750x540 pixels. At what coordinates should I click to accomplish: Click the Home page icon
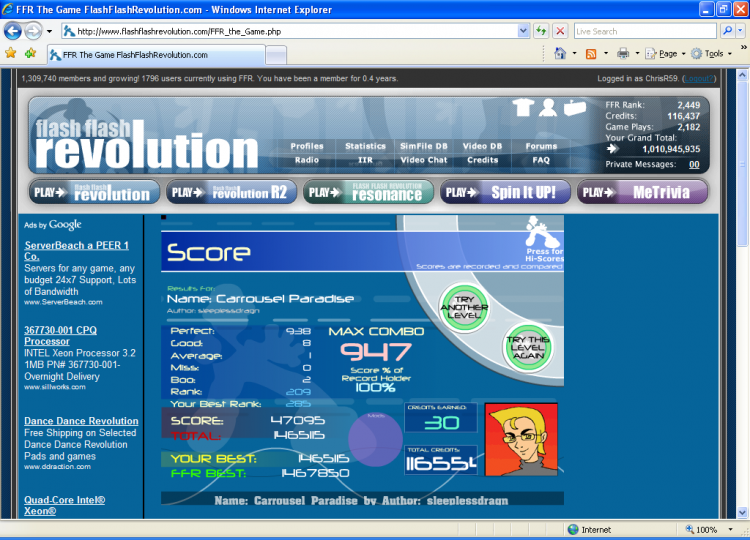[560, 54]
